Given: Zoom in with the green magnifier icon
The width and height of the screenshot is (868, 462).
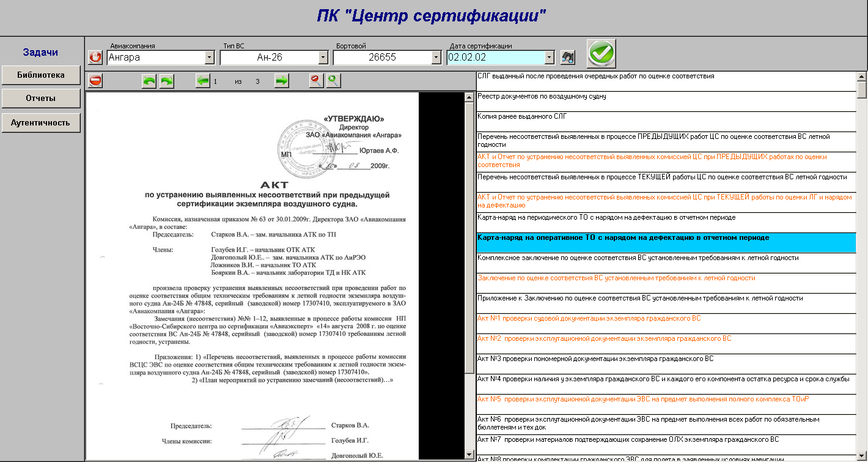Looking at the screenshot, I should (x=333, y=81).
